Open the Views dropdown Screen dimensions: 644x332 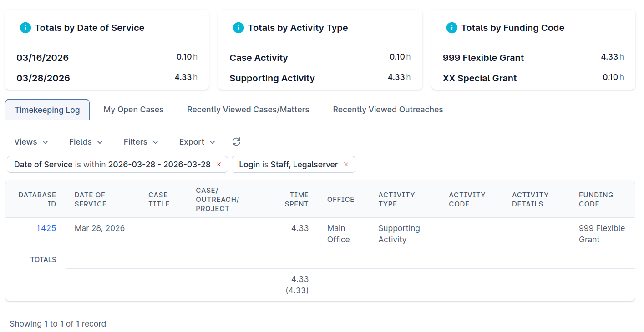31,142
